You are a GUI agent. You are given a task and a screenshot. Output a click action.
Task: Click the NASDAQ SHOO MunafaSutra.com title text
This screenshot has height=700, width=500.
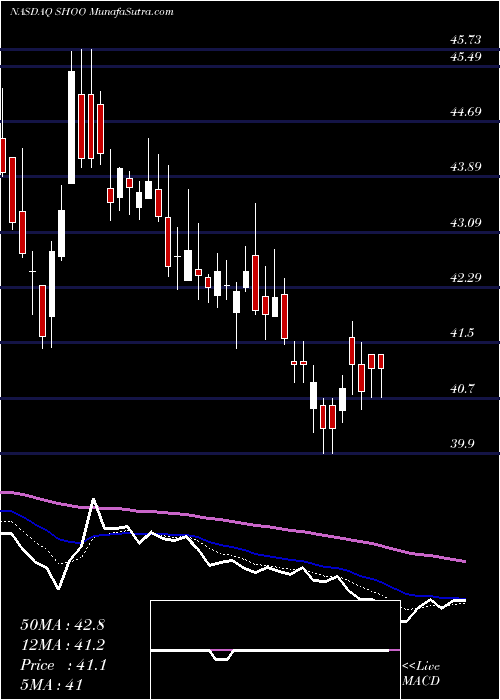point(91,12)
